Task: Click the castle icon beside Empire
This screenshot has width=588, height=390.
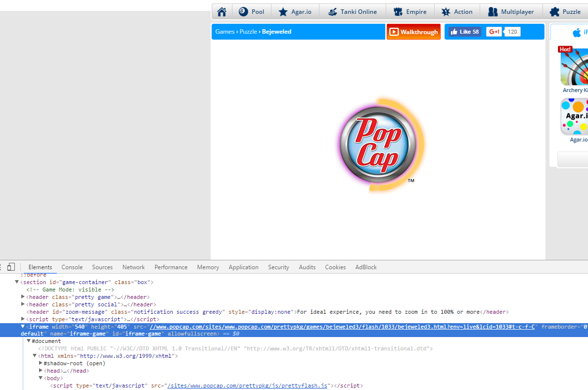Action: (x=398, y=12)
